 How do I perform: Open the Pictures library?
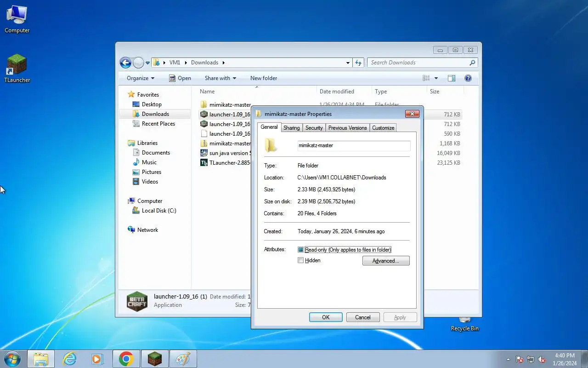[x=152, y=172]
